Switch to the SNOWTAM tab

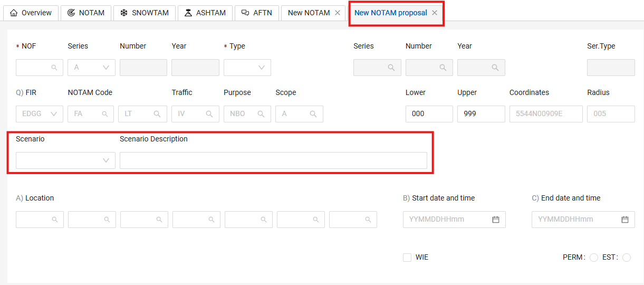click(145, 13)
